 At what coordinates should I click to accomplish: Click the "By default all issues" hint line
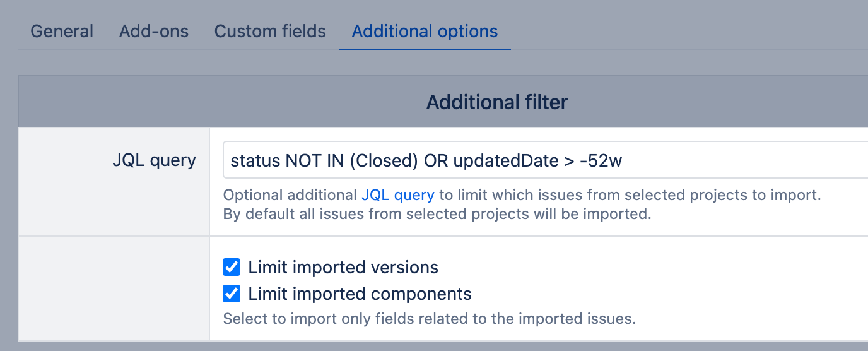coord(437,214)
